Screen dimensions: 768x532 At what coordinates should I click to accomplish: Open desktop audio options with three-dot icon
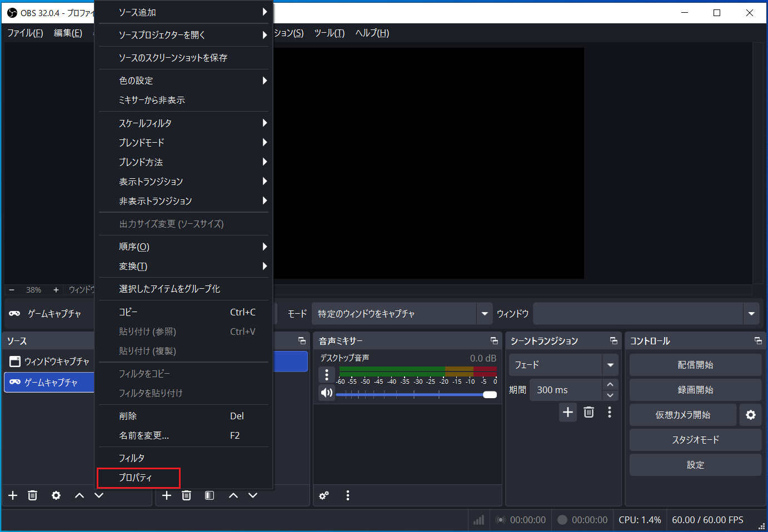tap(327, 375)
